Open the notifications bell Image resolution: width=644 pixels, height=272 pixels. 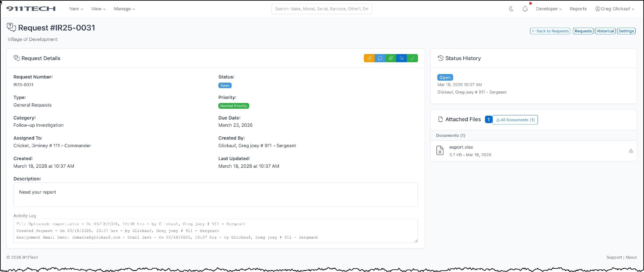tap(525, 9)
